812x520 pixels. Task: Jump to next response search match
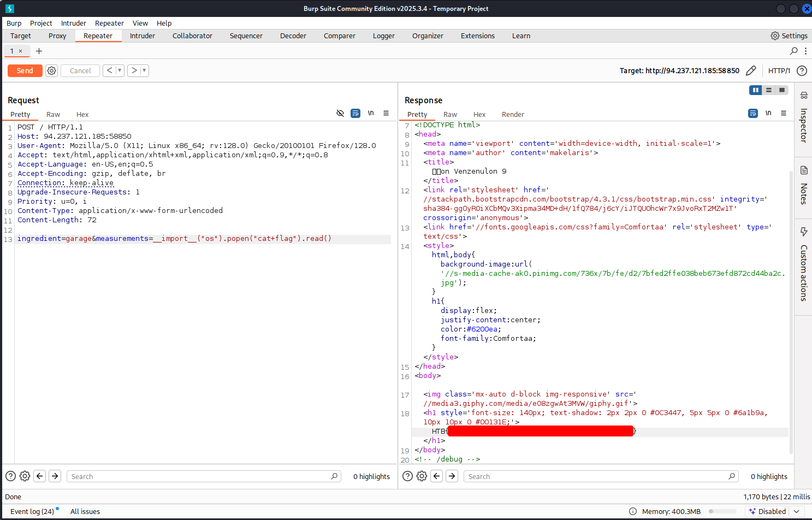452,476
